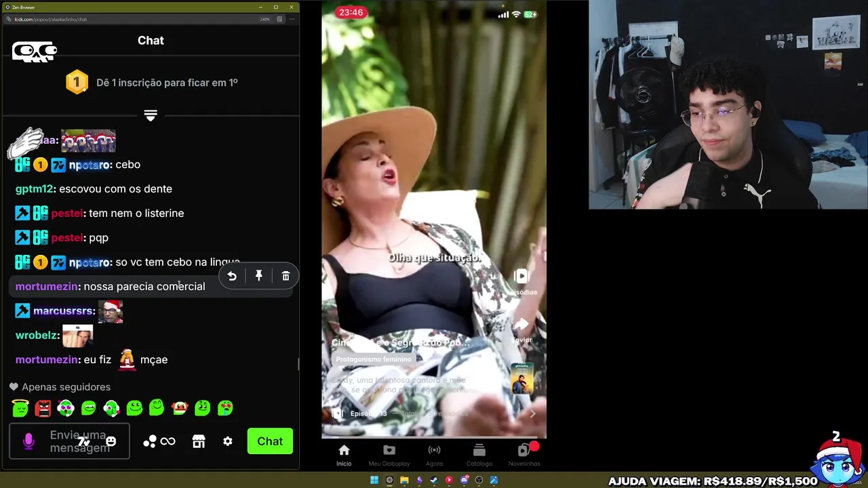
Task: Open the shop storefront icon
Action: tap(199, 441)
